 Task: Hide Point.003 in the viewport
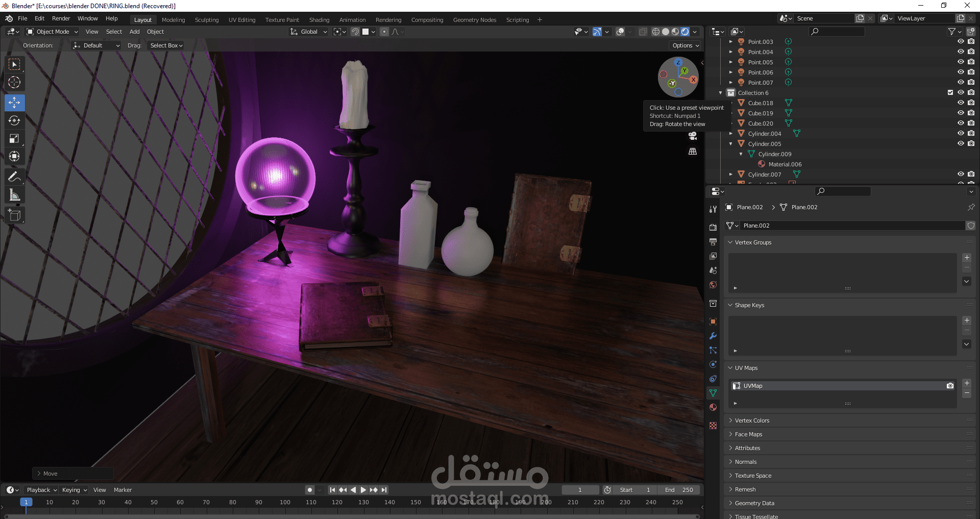point(961,42)
